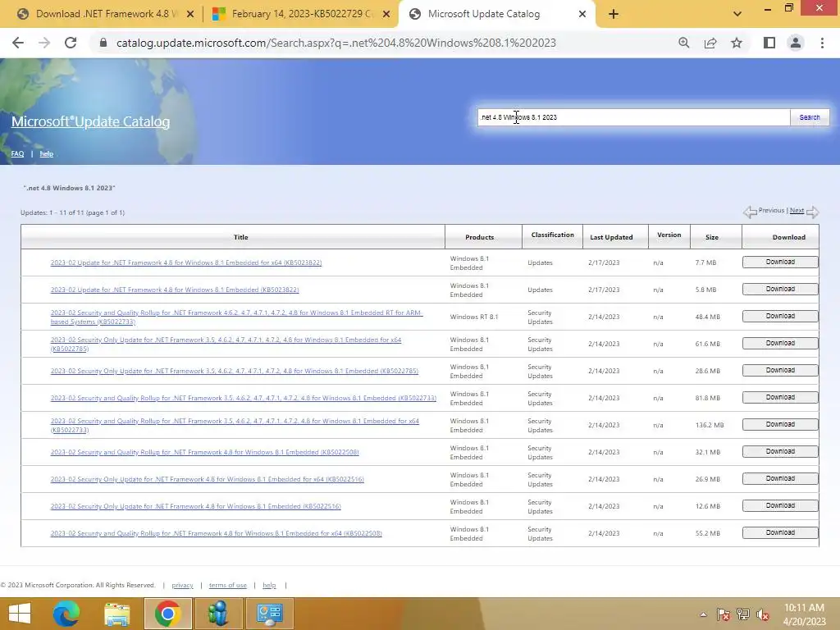
Task: Download the 48.4 MB Windows RT 8.1 update
Action: (x=780, y=316)
